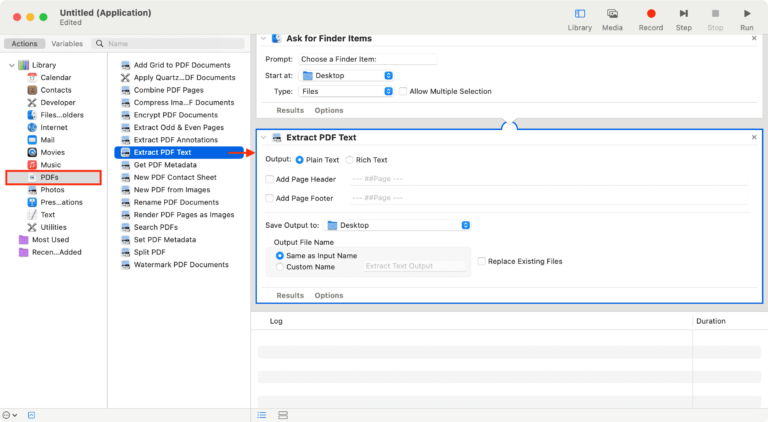
Task: Remove the Ask for Finder Items action
Action: click(x=754, y=38)
